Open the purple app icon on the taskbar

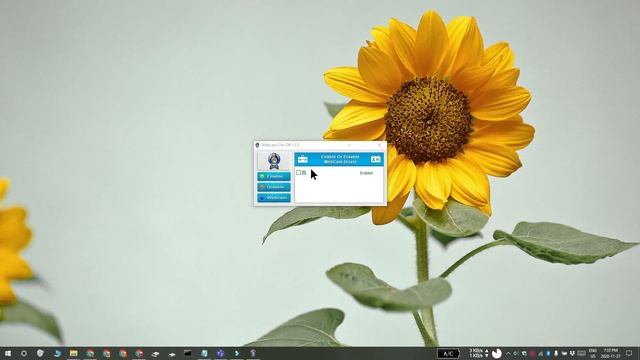220,353
